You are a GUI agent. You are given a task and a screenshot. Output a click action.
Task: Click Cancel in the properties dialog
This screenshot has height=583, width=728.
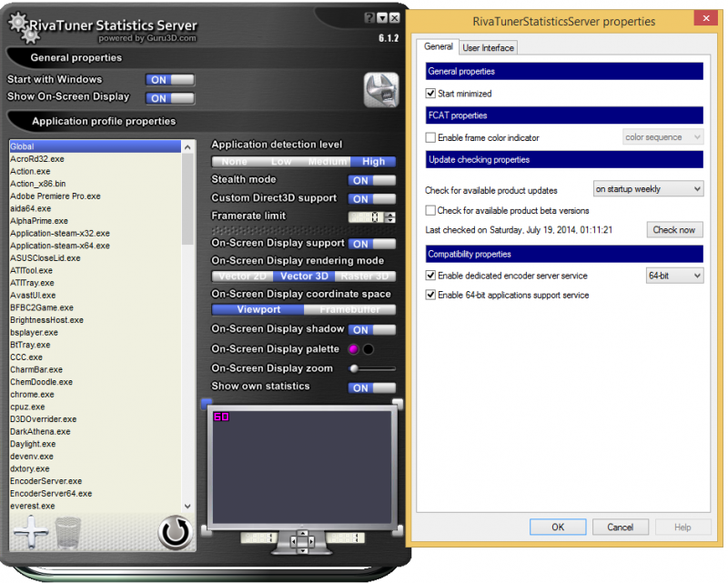pos(620,527)
